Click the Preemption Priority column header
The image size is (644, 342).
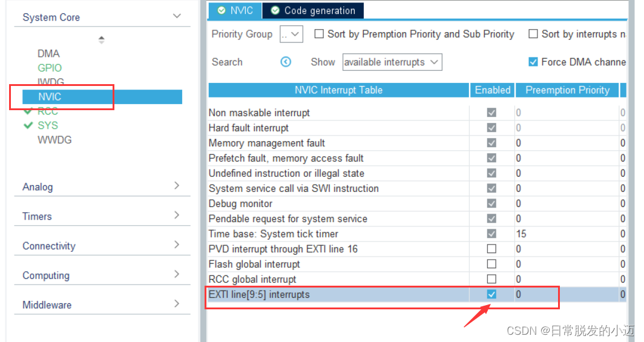[567, 90]
